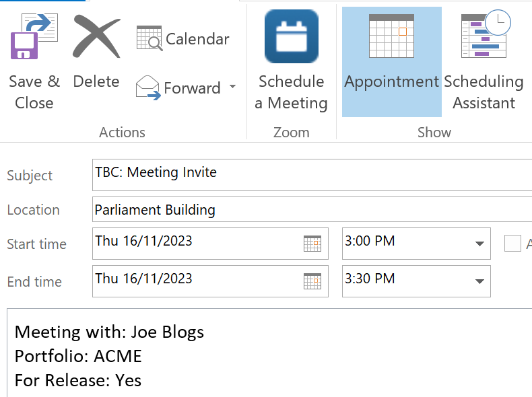Image resolution: width=532 pixels, height=397 pixels.
Task: Select the end date text field
Action: tap(195, 280)
